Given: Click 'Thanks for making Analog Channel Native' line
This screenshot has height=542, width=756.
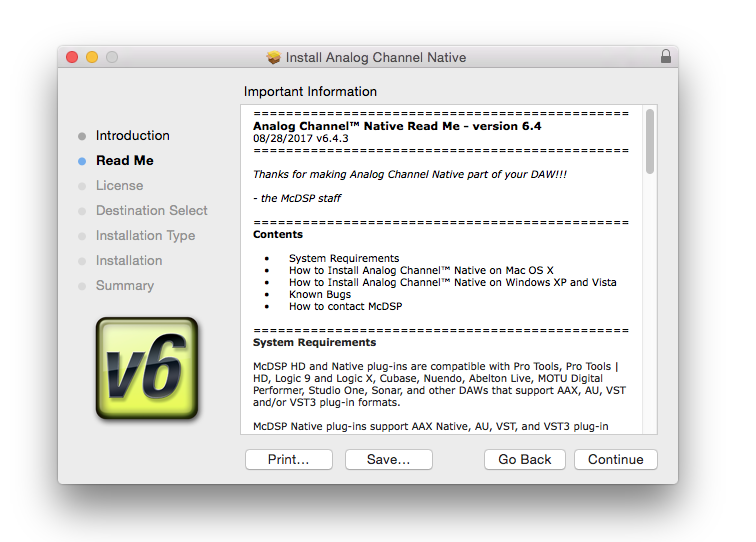Looking at the screenshot, I should tap(410, 174).
